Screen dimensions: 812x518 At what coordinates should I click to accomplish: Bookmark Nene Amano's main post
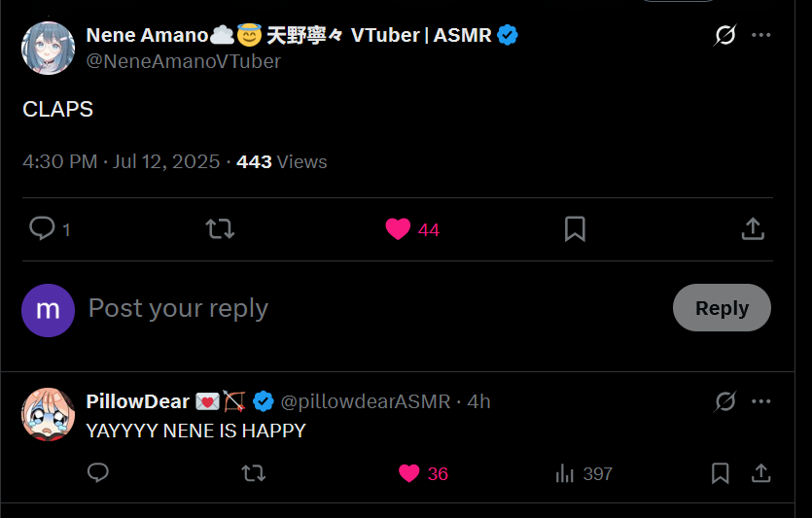(x=575, y=229)
